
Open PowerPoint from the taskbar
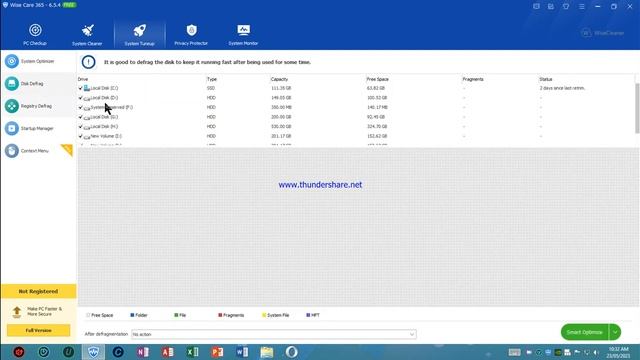218,352
